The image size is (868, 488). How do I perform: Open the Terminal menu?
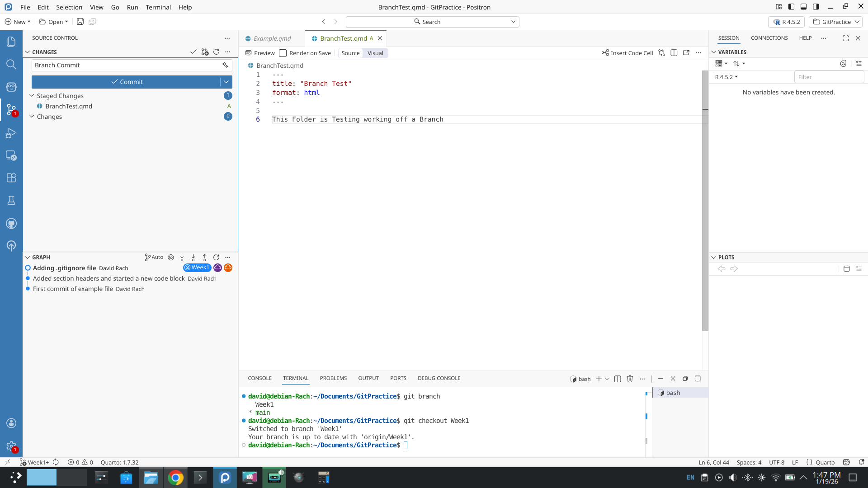pyautogui.click(x=158, y=7)
